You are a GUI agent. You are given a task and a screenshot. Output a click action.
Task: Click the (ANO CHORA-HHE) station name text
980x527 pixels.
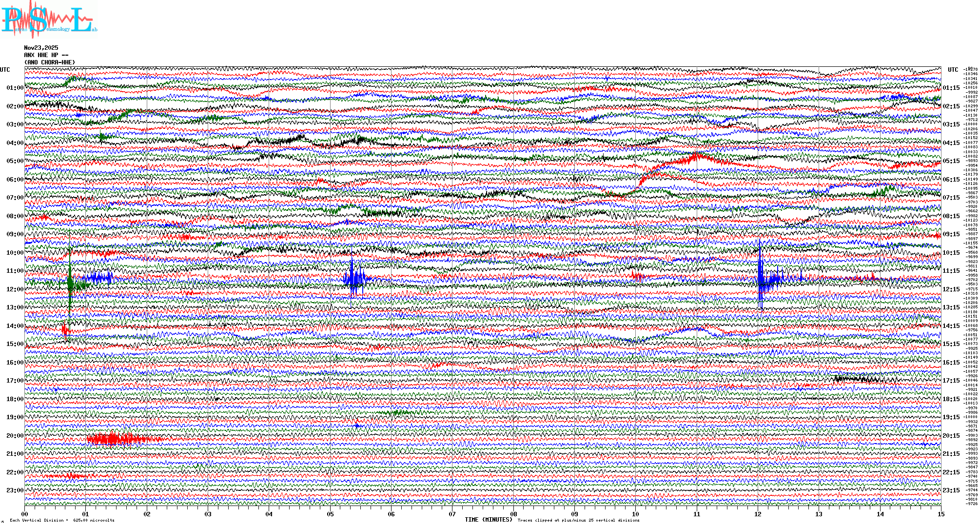[50, 62]
